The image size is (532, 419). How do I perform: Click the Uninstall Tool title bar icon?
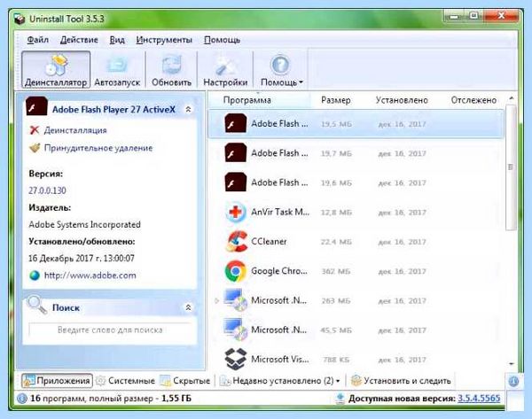click(20, 19)
